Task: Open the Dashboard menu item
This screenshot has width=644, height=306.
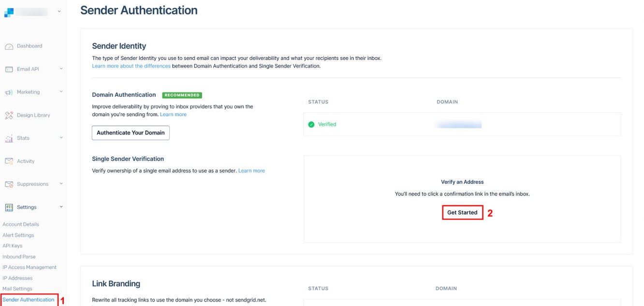Action: (29, 46)
